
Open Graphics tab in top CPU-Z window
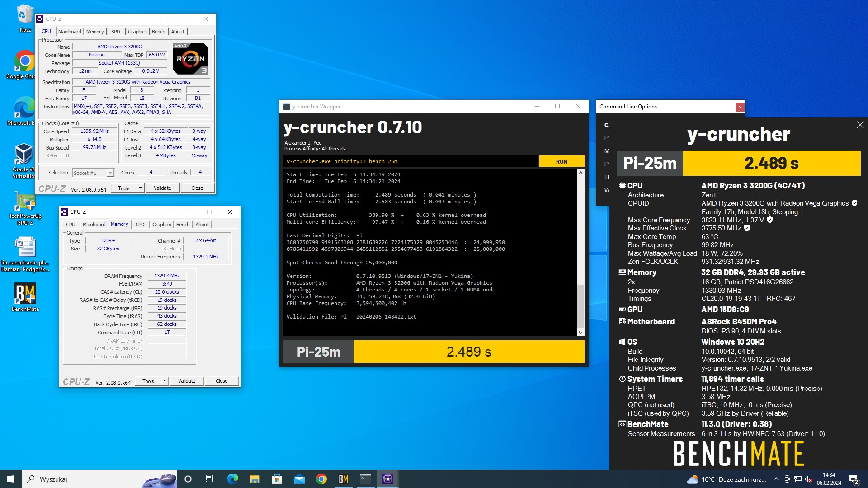point(137,32)
